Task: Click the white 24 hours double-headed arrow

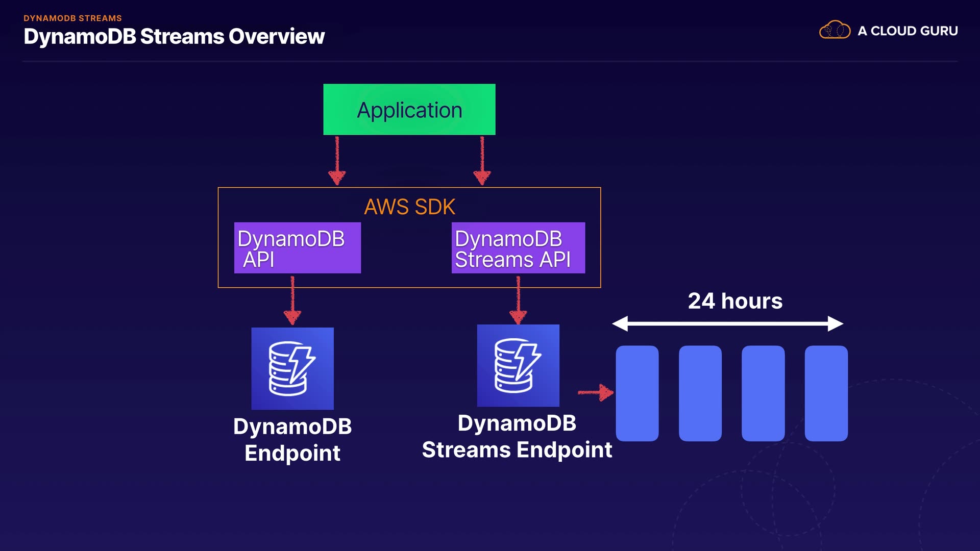Action: (727, 323)
